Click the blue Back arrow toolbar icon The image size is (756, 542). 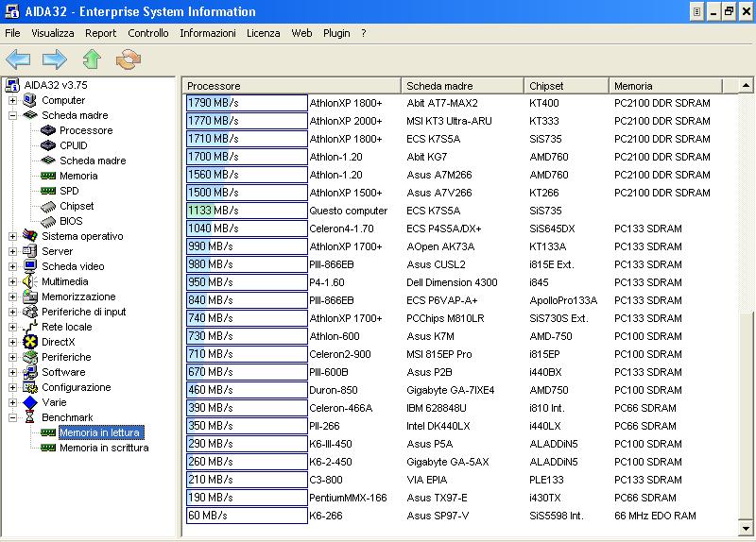[18, 59]
